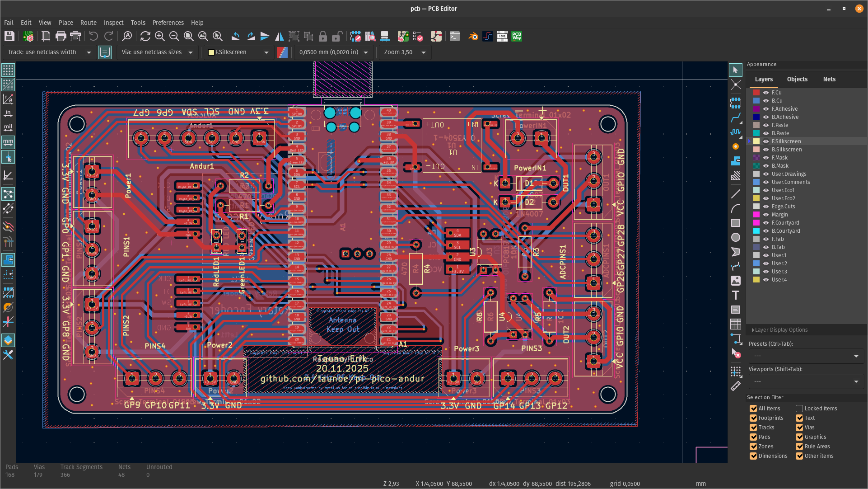Select the Route tracks tool

pos(736,118)
